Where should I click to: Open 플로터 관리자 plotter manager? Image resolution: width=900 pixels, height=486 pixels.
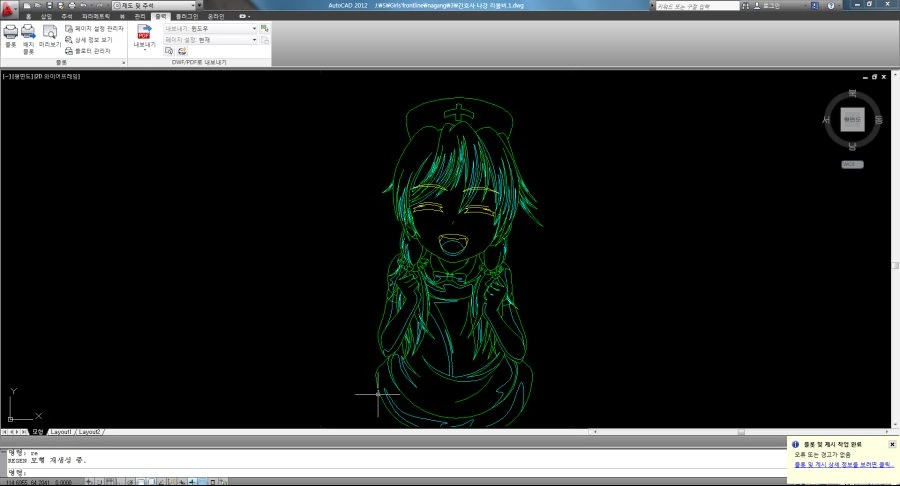coord(88,51)
